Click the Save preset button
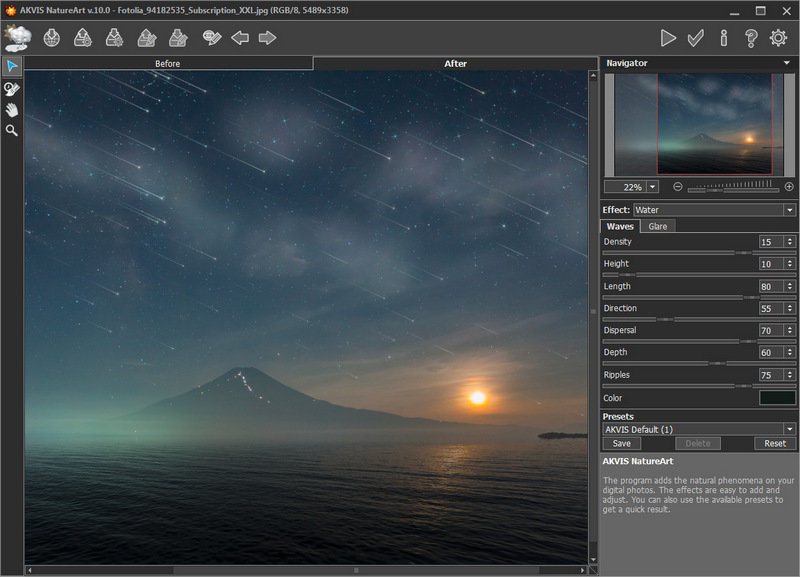 click(x=621, y=443)
